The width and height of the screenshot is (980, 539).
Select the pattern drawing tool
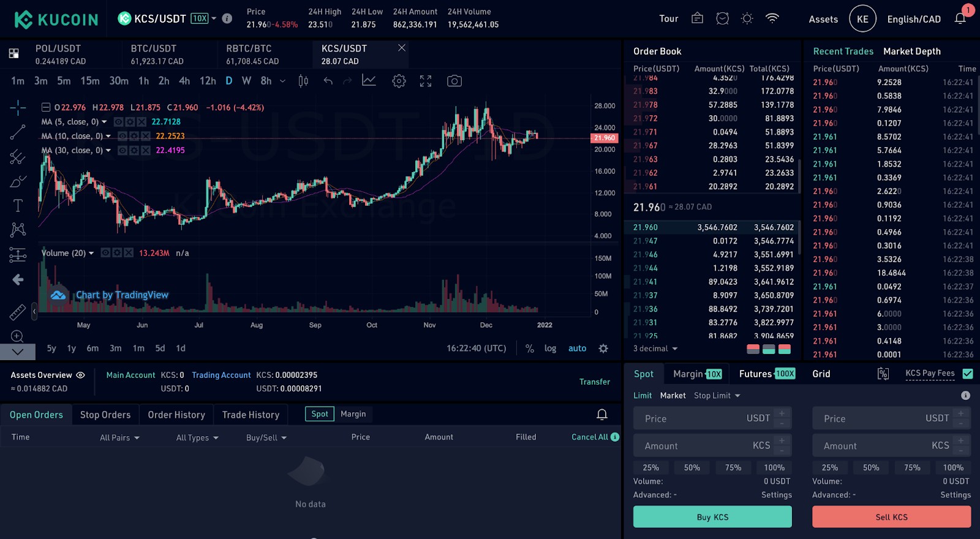tap(18, 230)
